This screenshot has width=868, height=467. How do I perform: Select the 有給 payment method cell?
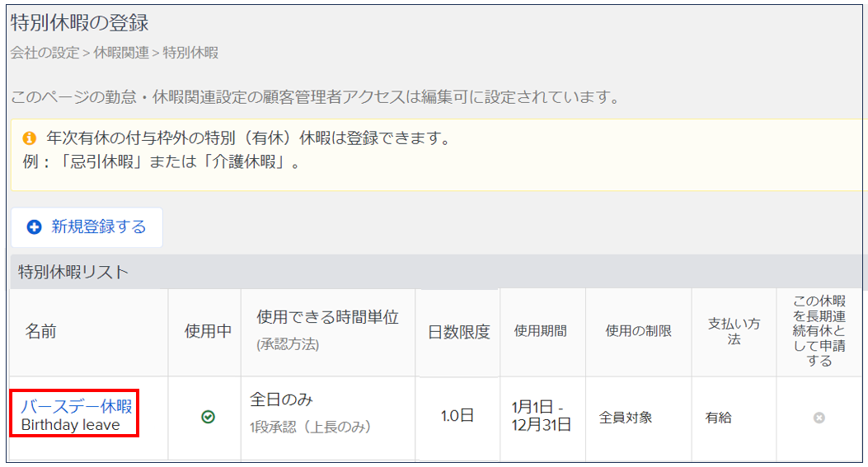(717, 418)
